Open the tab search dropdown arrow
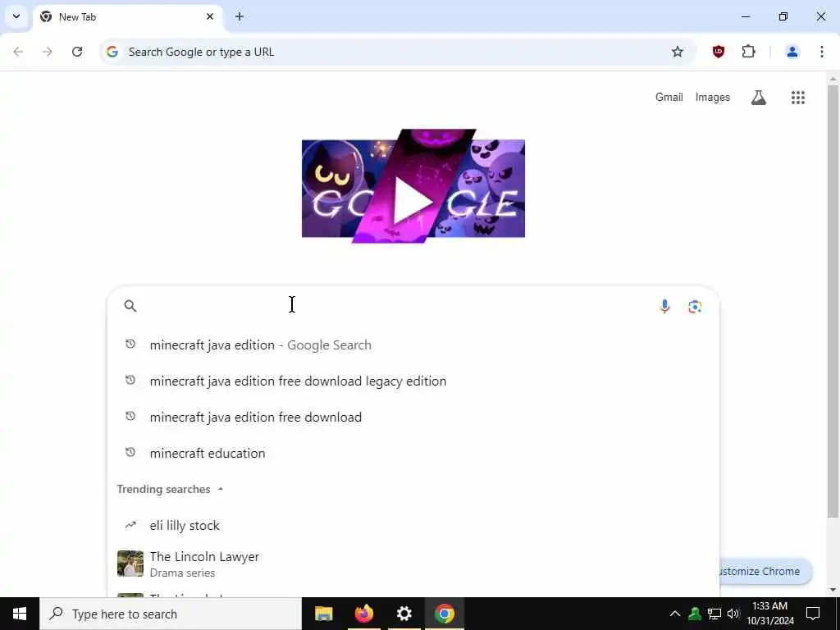This screenshot has height=630, width=840. [x=16, y=16]
